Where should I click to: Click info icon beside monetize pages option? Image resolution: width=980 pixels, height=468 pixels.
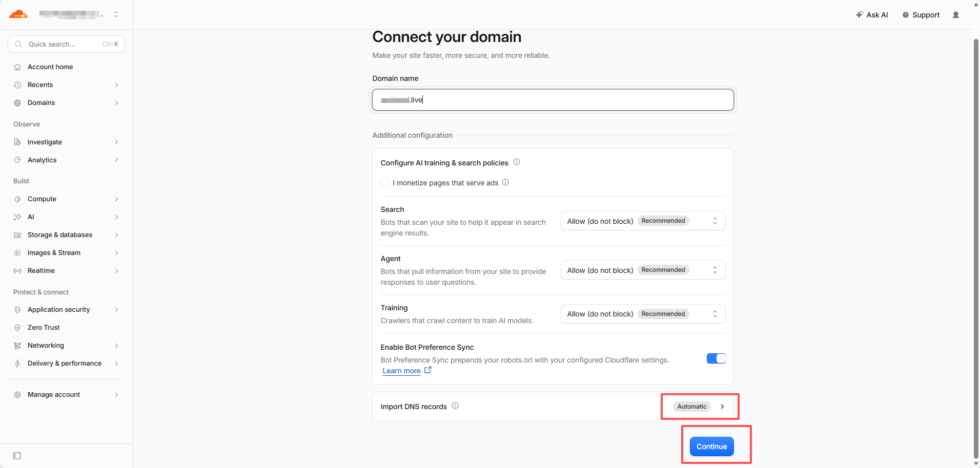click(x=505, y=182)
